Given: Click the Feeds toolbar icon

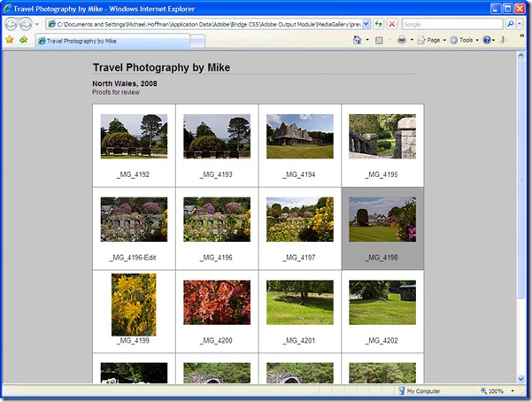Looking at the screenshot, I should [379, 41].
